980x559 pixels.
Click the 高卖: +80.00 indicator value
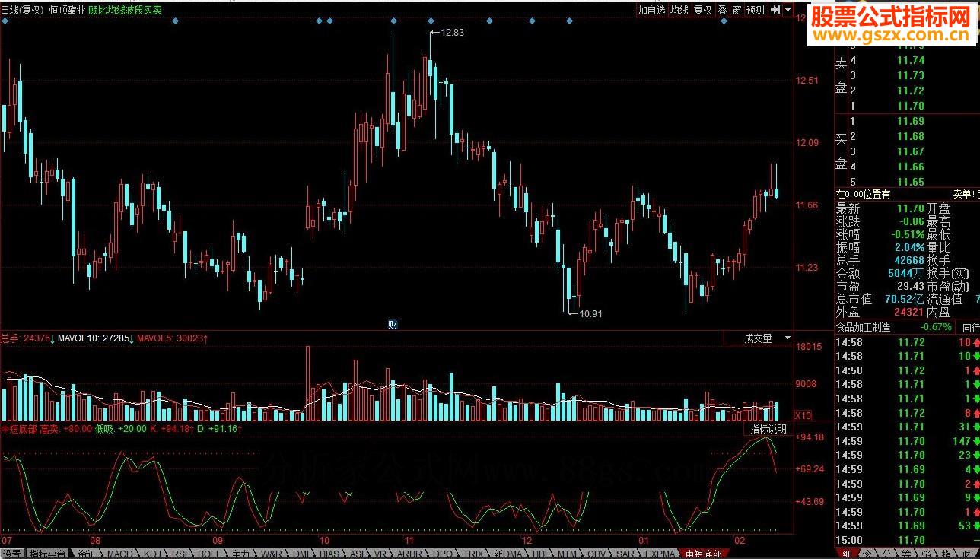pos(65,429)
